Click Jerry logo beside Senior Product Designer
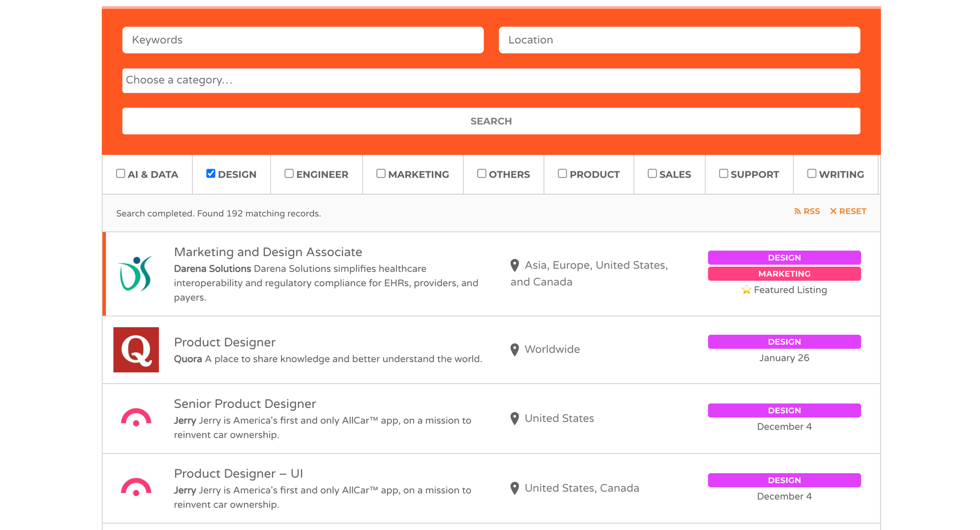 coord(136,418)
